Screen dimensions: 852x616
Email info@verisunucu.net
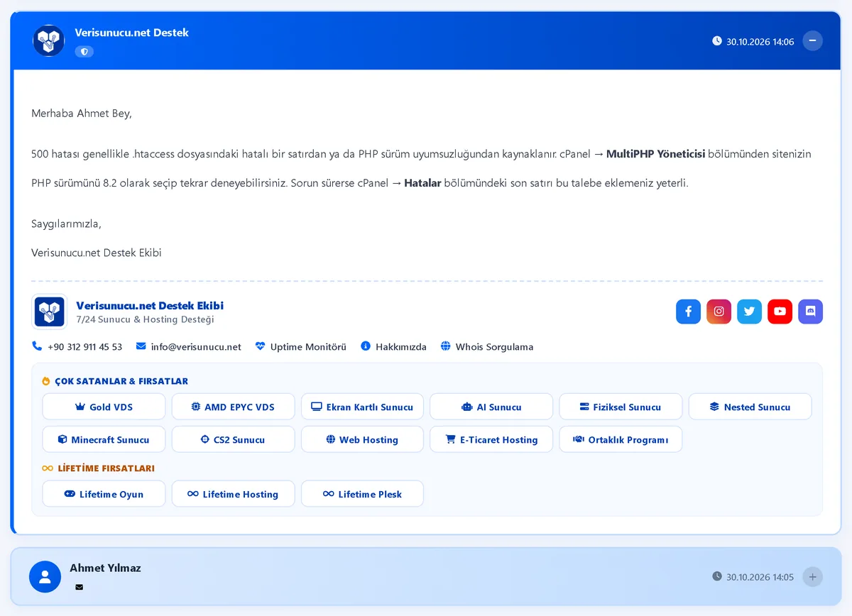click(x=189, y=347)
